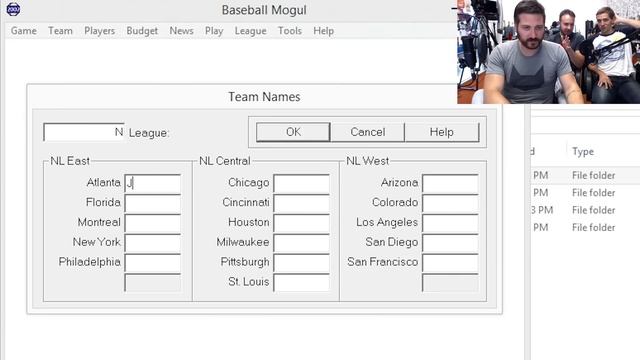Click the Help button in dialog

442,132
